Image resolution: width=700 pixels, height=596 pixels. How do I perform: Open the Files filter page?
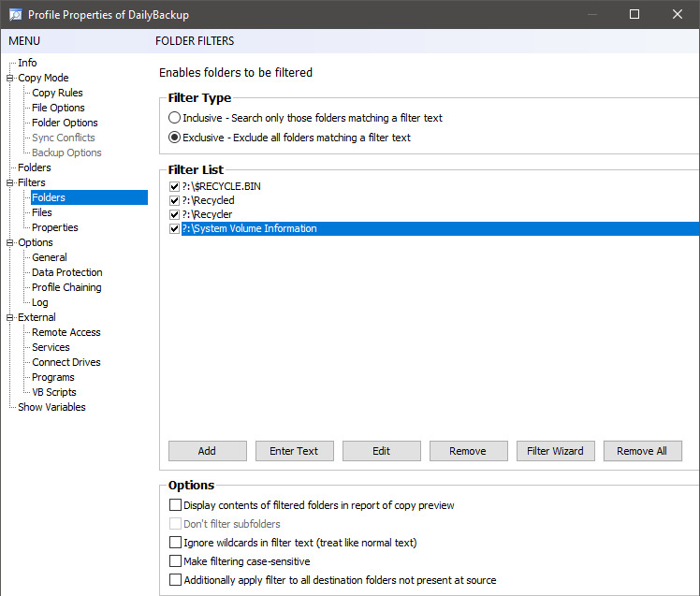click(x=41, y=212)
